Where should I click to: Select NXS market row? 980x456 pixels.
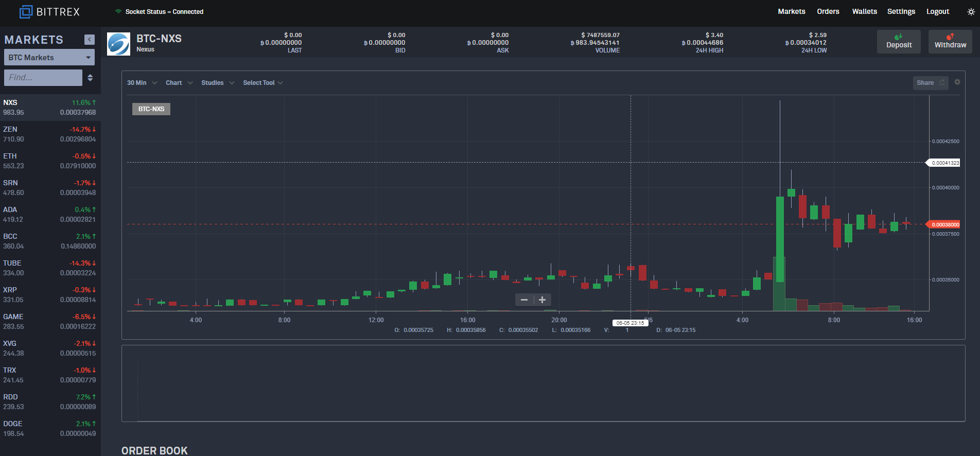click(50, 108)
